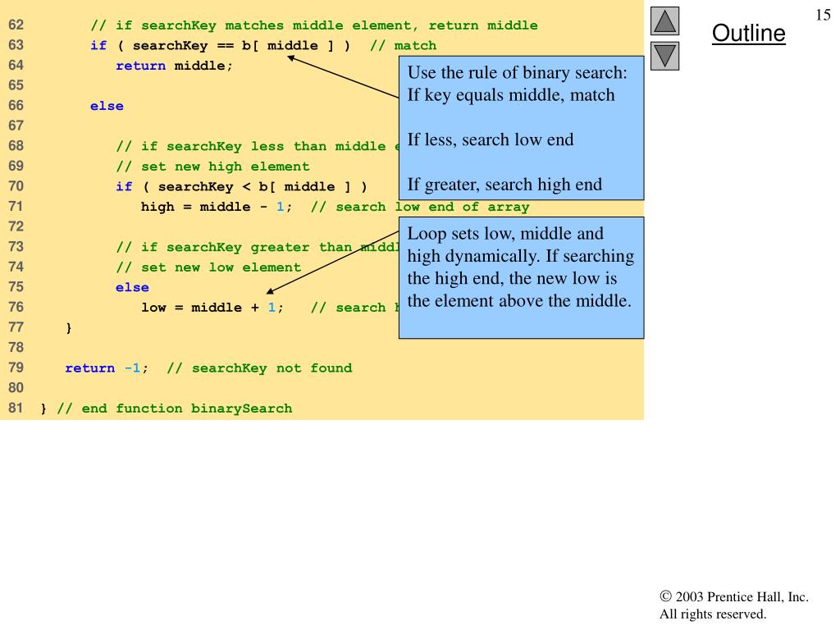Click the '2003 Prentice Hall, Inc.' copyright text
Screen dimensions: 840x630
[x=734, y=596]
